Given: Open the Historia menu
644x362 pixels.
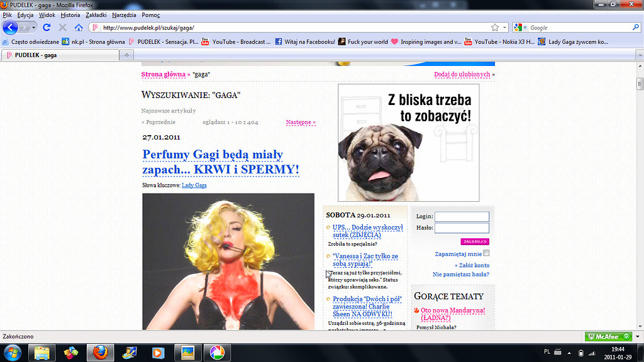Looking at the screenshot, I should click(x=70, y=15).
